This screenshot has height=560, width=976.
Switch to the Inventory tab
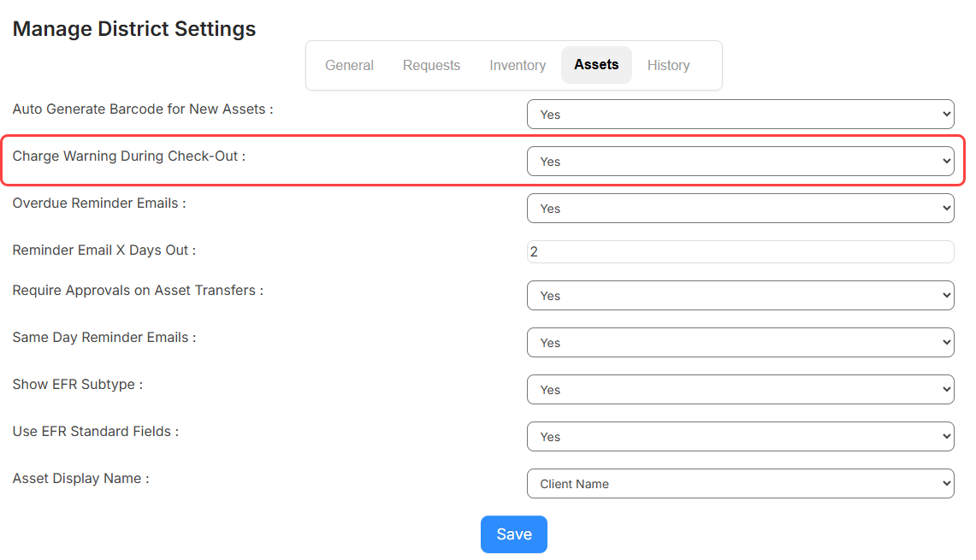point(518,65)
